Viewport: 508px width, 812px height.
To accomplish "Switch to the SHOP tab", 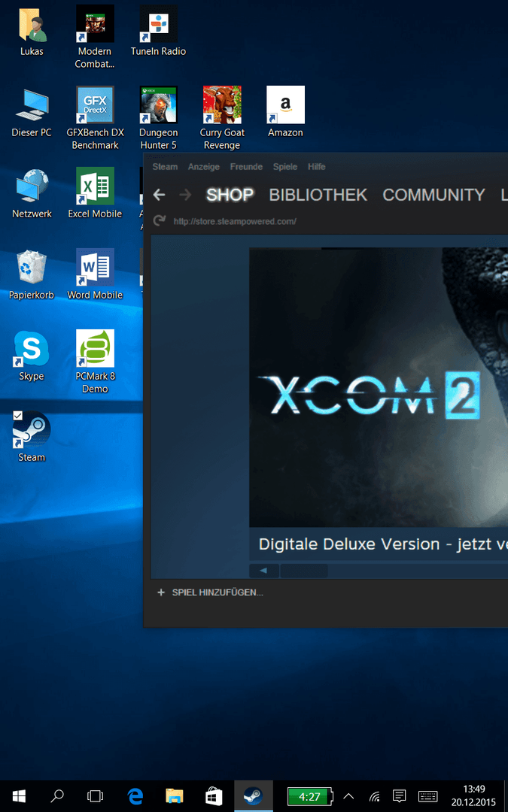I will click(x=230, y=195).
